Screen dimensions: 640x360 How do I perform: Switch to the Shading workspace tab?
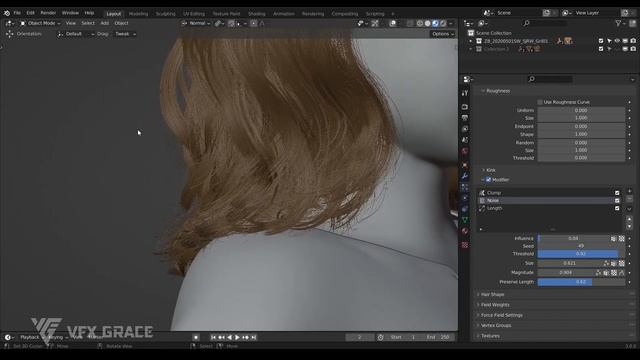pyautogui.click(x=256, y=13)
